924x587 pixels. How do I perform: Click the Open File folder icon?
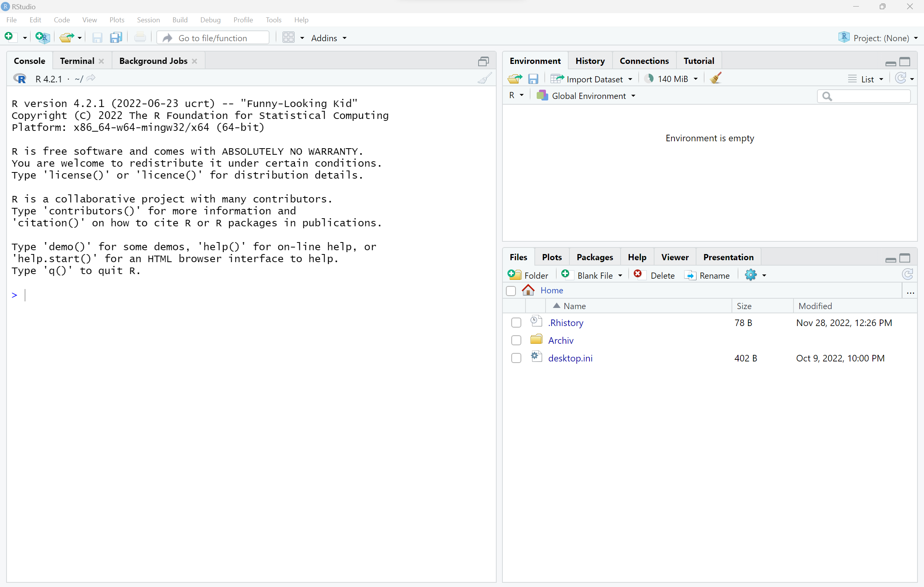coord(67,37)
